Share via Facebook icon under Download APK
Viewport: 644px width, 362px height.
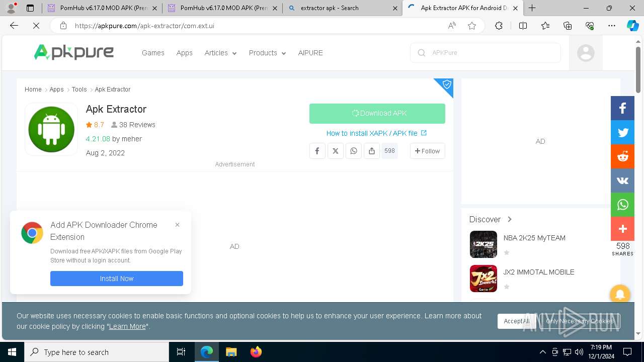(317, 151)
